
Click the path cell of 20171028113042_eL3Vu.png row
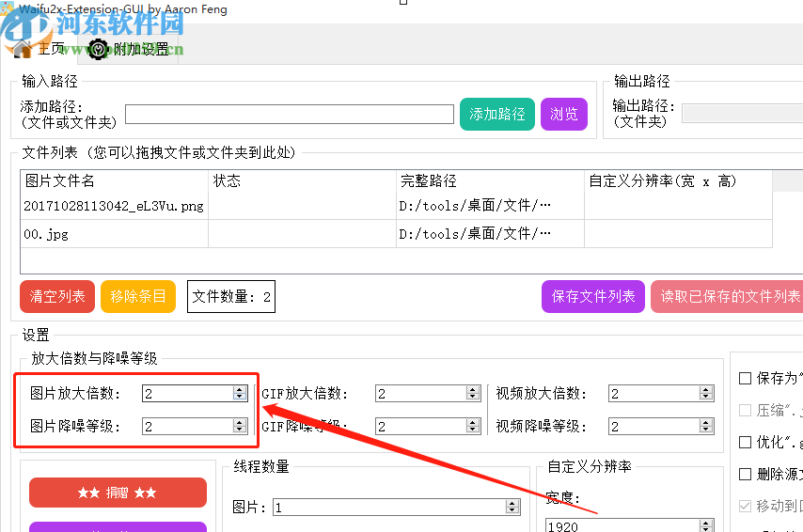tap(490, 206)
